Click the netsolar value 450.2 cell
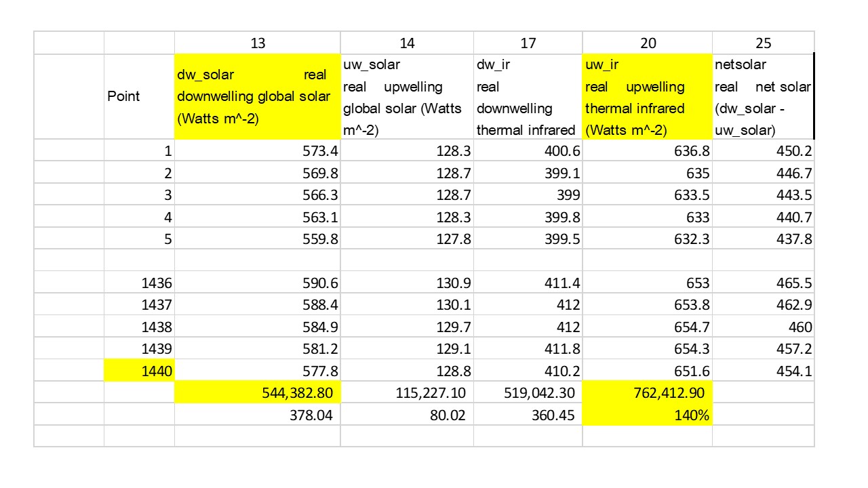Viewport: 868px width, 488px height. 764,150
